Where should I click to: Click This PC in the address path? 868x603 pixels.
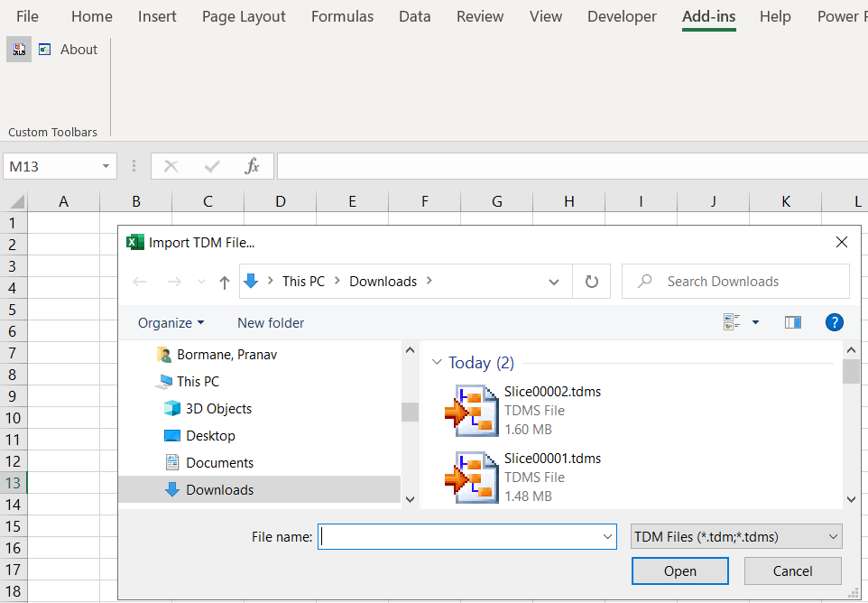pos(303,282)
